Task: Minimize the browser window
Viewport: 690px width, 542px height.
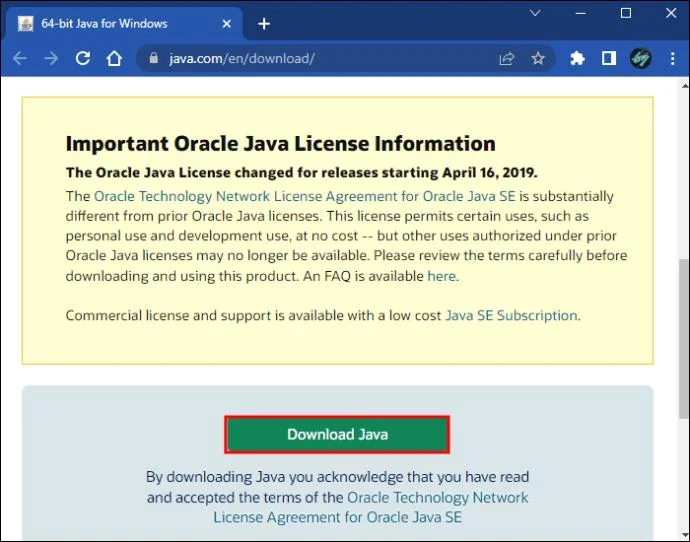Action: point(581,13)
